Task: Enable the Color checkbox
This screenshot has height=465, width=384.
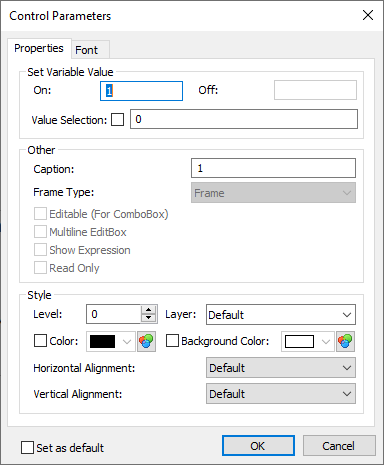Action: click(x=40, y=341)
